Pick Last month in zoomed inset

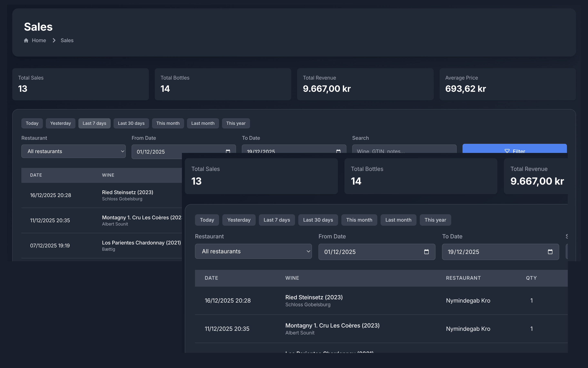coord(399,220)
